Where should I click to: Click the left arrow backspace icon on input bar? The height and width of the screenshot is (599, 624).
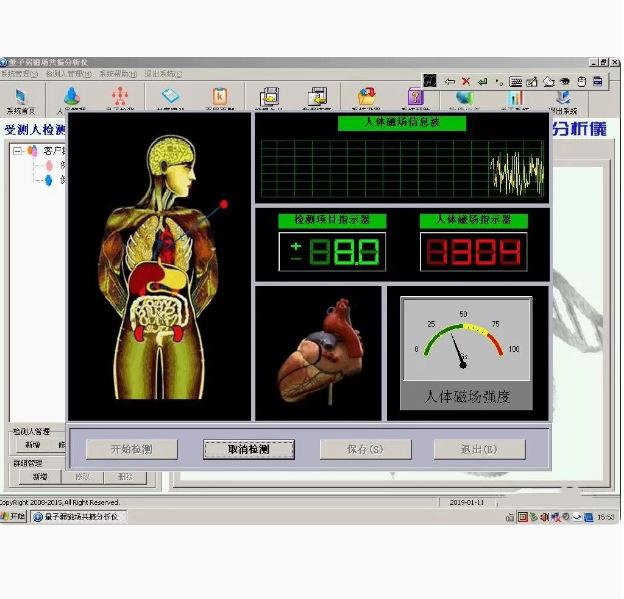click(x=450, y=82)
